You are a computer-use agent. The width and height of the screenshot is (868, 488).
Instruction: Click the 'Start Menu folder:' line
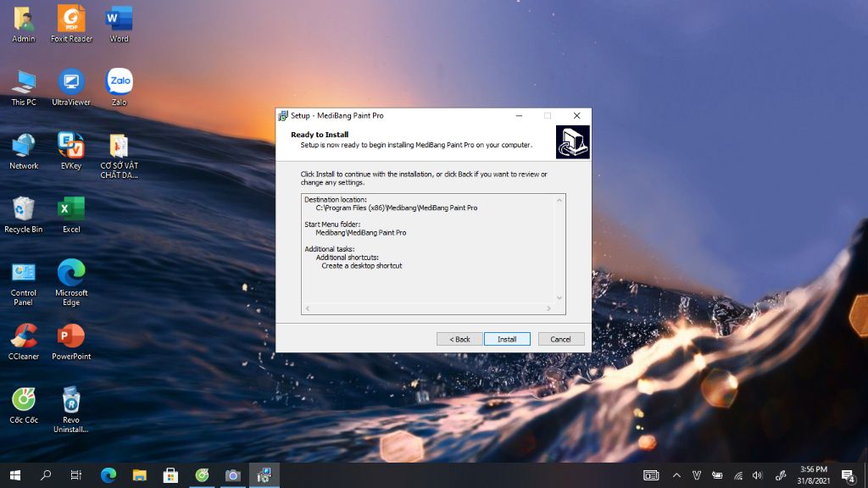coord(332,225)
